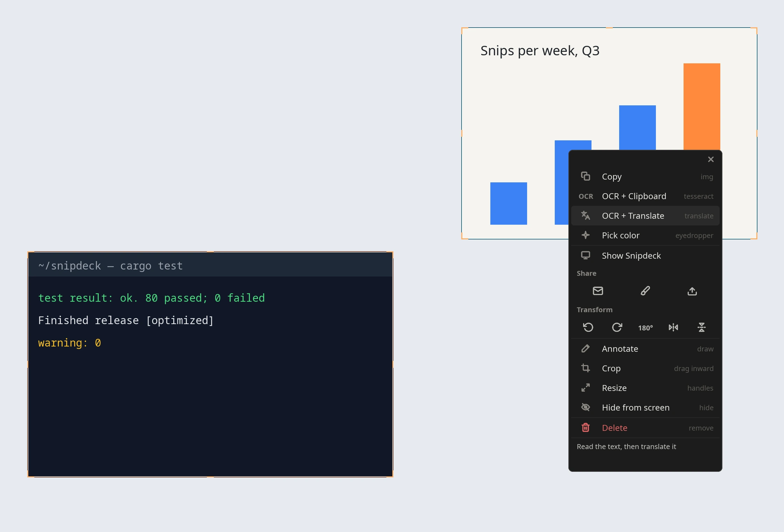Rotate snip clockwise
This screenshot has width=784, height=532.
pyautogui.click(x=617, y=328)
